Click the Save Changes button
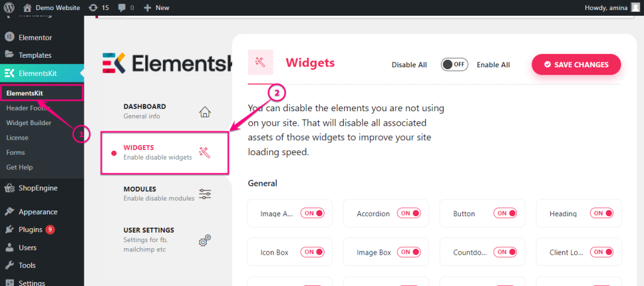644x286 pixels. [x=576, y=64]
